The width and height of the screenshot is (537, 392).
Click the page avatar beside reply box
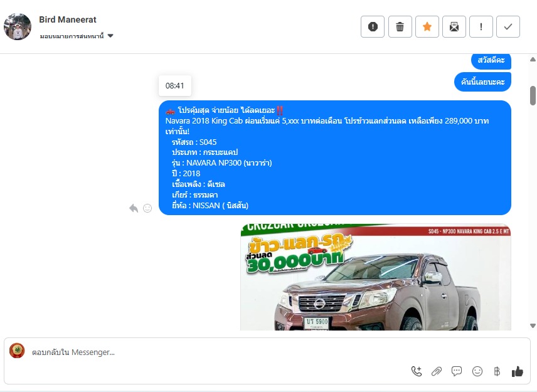17,351
